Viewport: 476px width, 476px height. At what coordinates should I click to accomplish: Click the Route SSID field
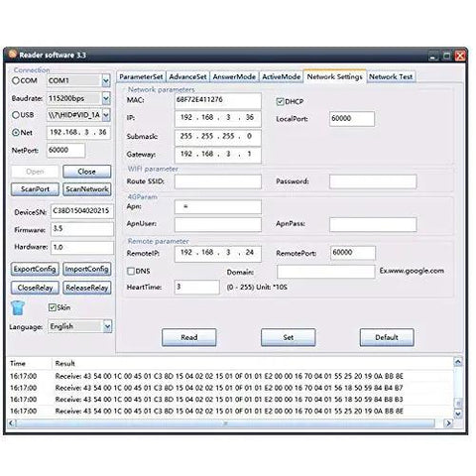[x=218, y=181]
